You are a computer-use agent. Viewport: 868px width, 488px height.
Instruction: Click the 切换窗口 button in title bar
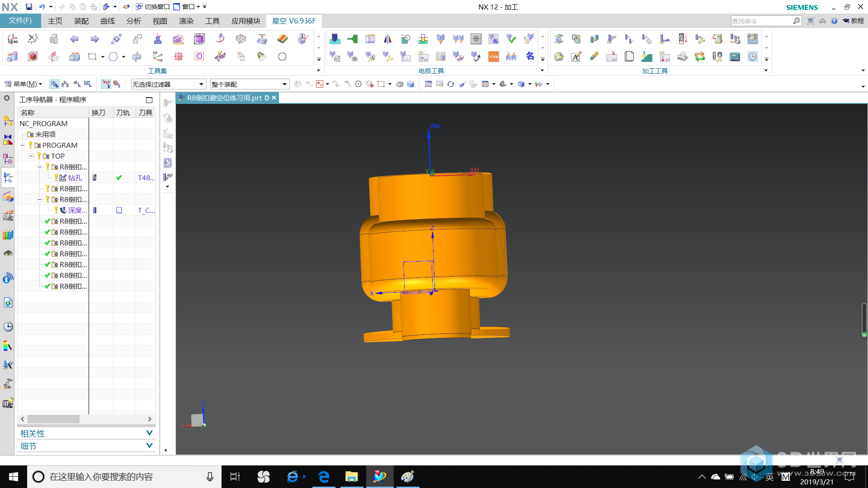pos(153,7)
